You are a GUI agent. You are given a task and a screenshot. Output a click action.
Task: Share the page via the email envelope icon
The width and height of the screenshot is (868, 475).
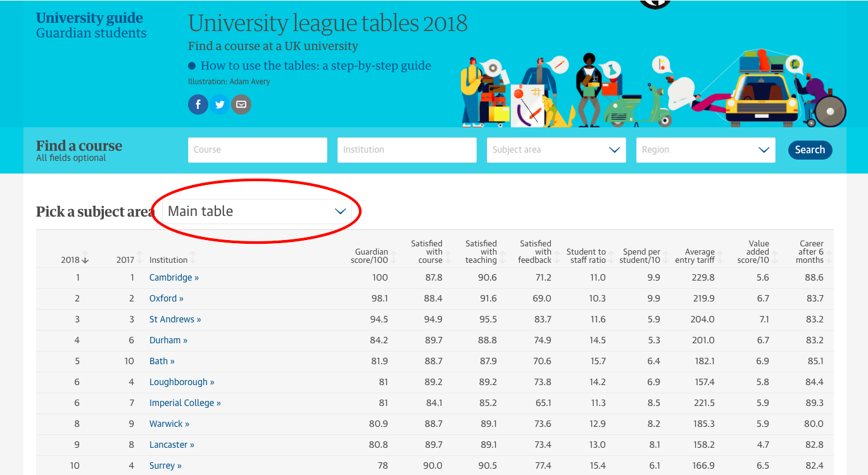(x=241, y=104)
